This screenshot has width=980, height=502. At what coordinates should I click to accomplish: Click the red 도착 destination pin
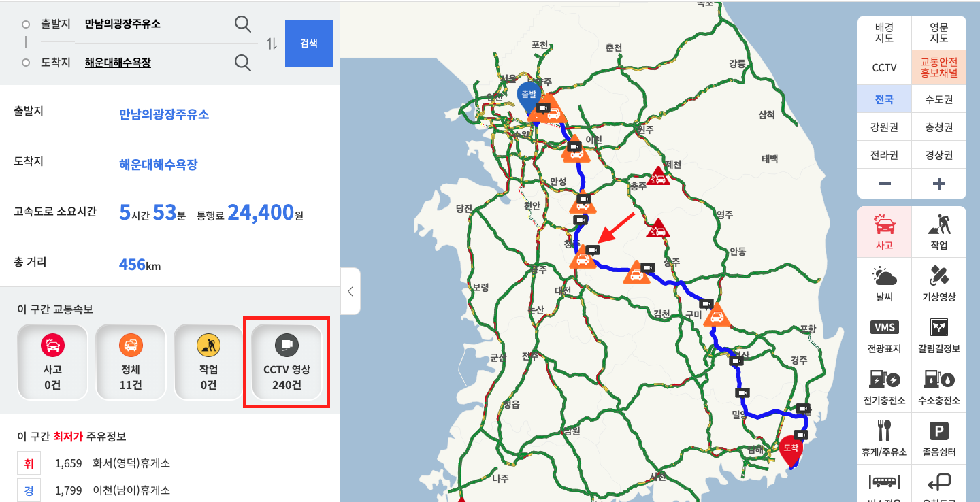tap(791, 451)
